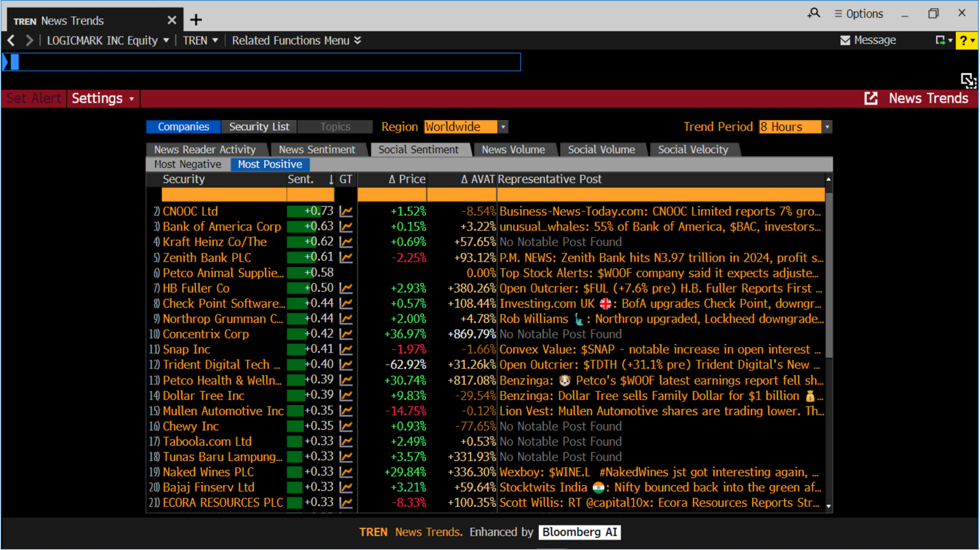
Task: Open the Related Functions Menu
Action: (x=297, y=40)
